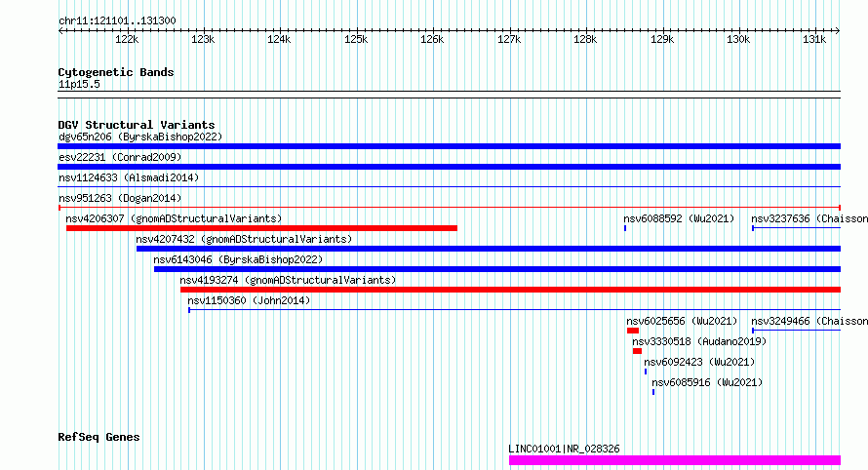Click the thin blue line of nsv1150360
This screenshot has width=868, height=470.
point(514,310)
